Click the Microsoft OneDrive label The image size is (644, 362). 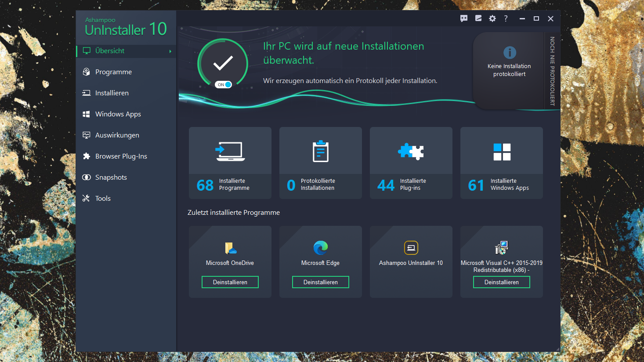click(x=230, y=263)
